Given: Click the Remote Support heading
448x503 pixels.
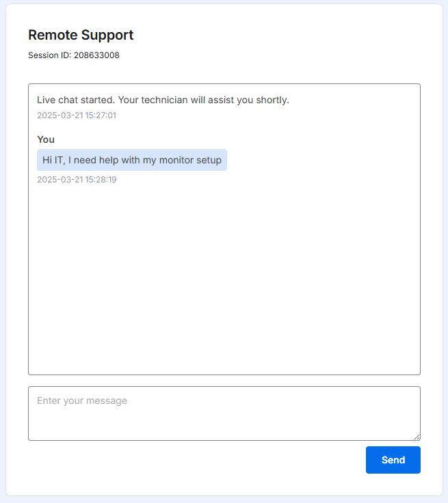Looking at the screenshot, I should pos(81,35).
